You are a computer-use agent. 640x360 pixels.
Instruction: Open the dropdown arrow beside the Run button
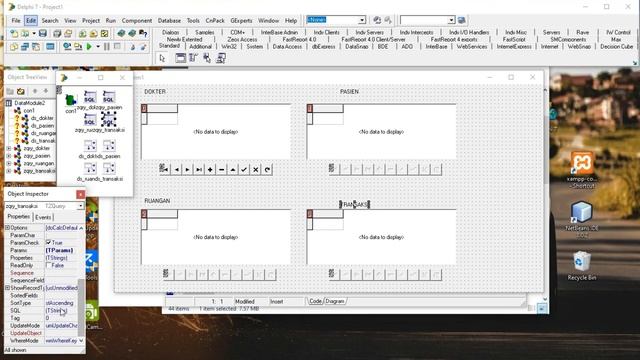pyautogui.click(x=98, y=47)
